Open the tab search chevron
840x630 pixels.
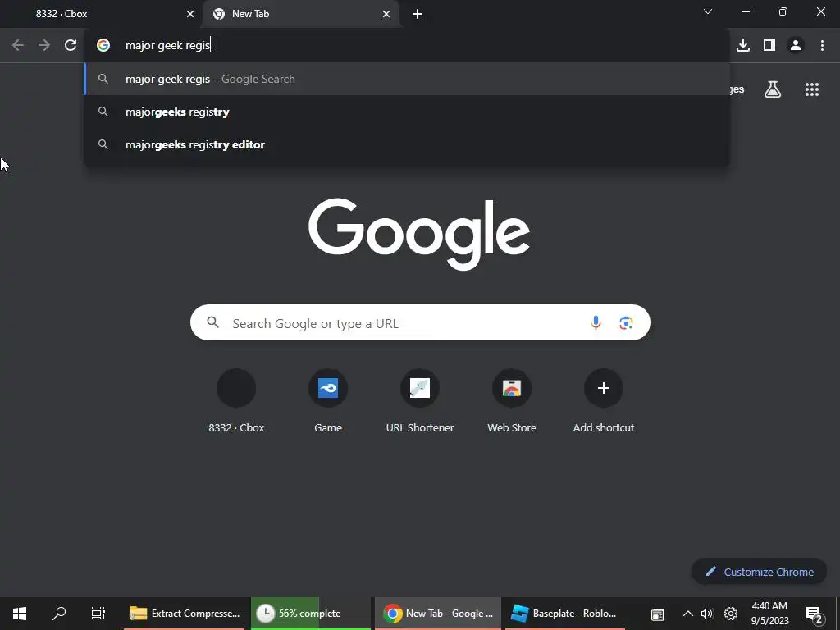click(708, 11)
